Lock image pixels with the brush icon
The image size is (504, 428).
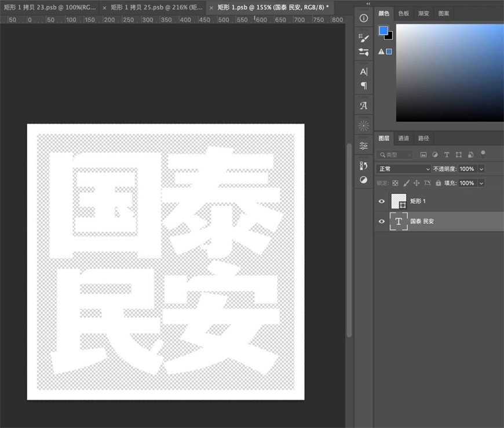pyautogui.click(x=406, y=183)
